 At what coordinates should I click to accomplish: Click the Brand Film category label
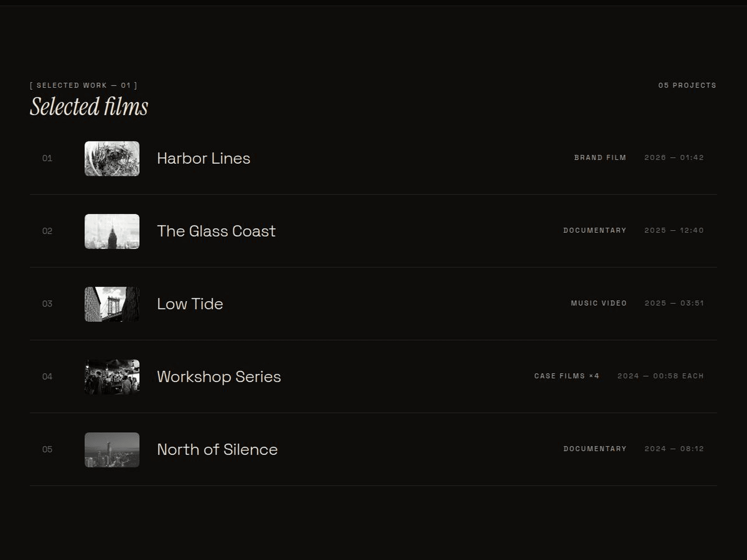click(x=600, y=158)
